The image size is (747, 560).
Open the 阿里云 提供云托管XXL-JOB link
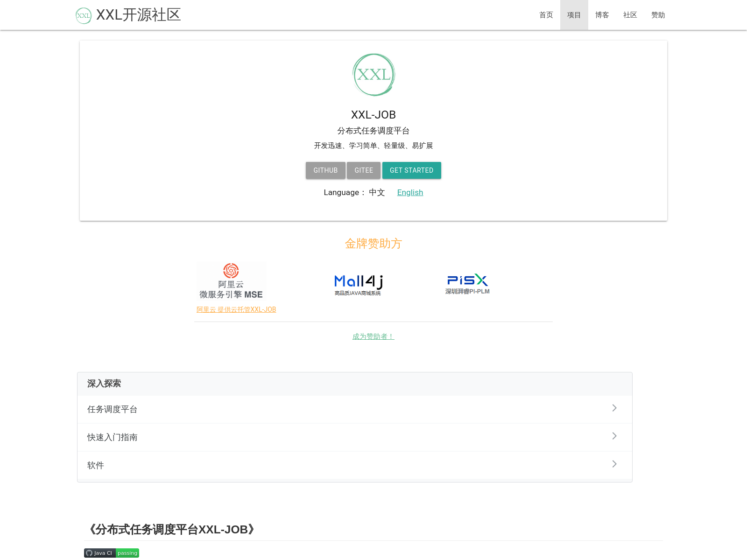236,309
